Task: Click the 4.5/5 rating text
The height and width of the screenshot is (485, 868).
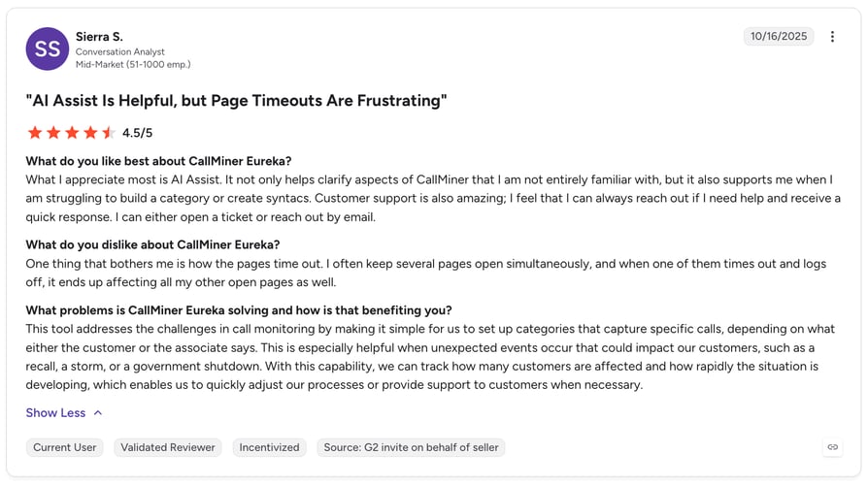Action: (137, 133)
